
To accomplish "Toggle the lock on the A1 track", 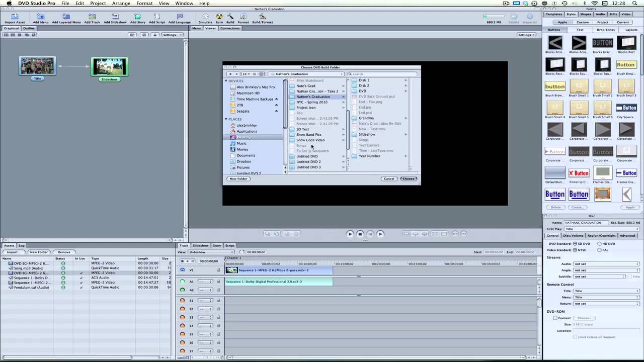I will pos(219,282).
